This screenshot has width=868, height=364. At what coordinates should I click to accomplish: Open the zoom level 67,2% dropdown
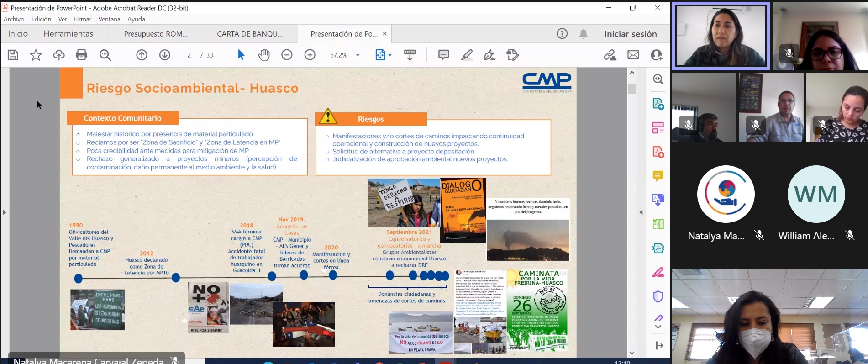[358, 55]
